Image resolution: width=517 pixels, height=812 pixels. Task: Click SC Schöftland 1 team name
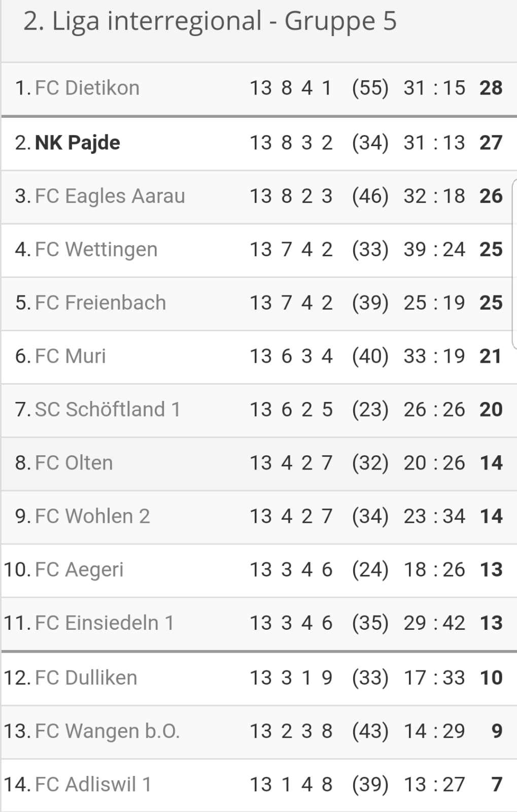click(x=108, y=410)
